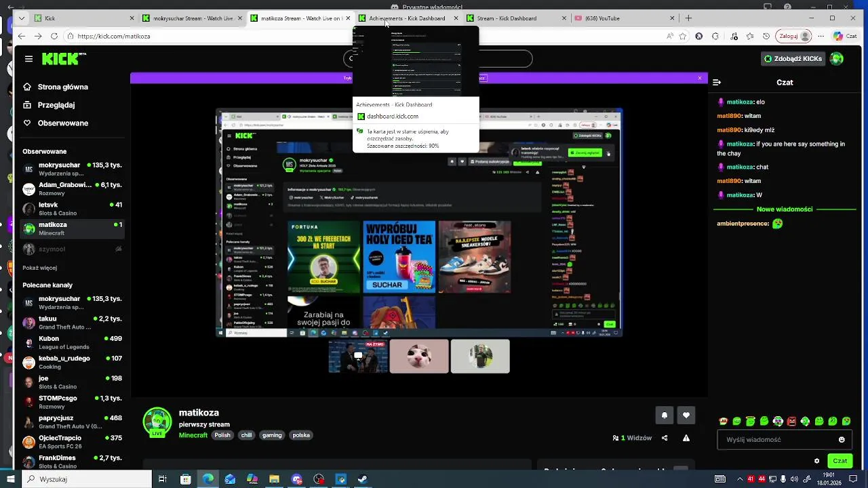Viewport: 868px width, 488px height.
Task: Open the Kick hamburger menu
Action: pyautogui.click(x=28, y=59)
